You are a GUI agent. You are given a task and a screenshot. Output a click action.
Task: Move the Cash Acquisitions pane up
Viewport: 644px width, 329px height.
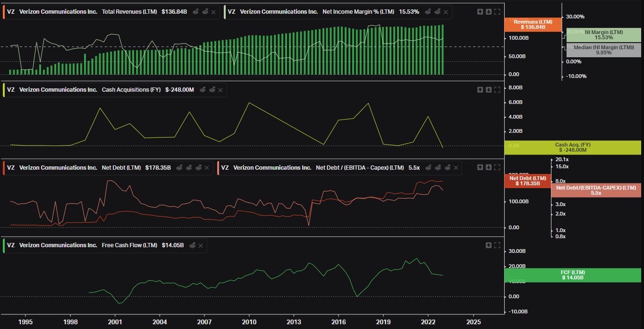480,90
